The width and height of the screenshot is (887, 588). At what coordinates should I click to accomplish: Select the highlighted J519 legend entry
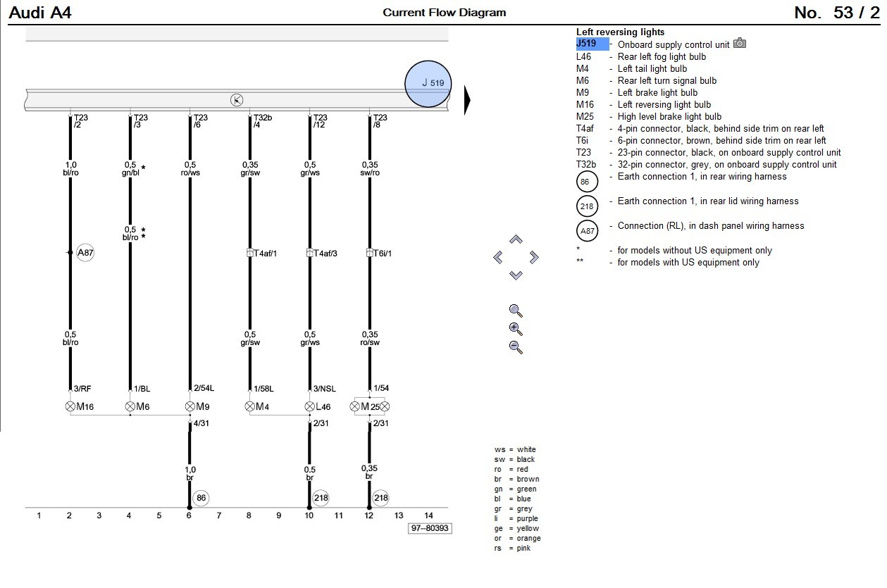pos(592,44)
